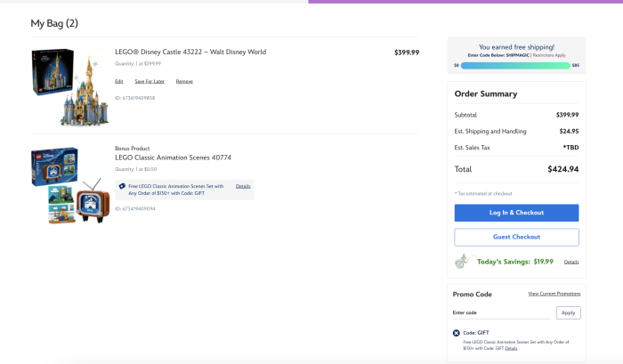
Task: Focus the Enter code promo field
Action: pos(501,312)
